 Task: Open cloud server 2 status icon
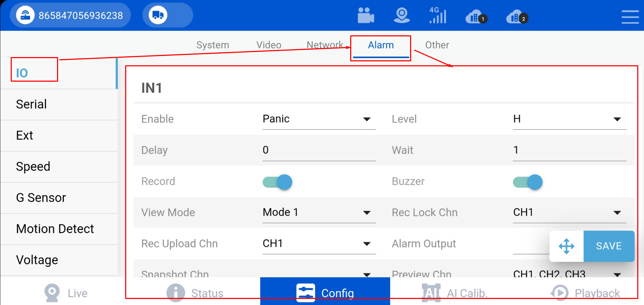(517, 17)
